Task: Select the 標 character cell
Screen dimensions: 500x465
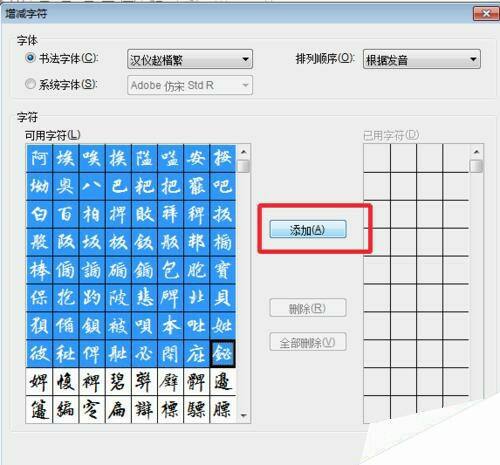Action: coord(170,410)
